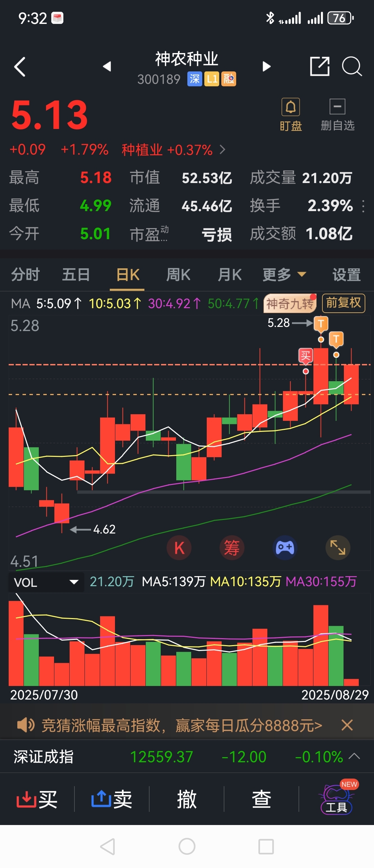Switch to 分时 chart tab
Screen dimensions: 374x868
25,275
